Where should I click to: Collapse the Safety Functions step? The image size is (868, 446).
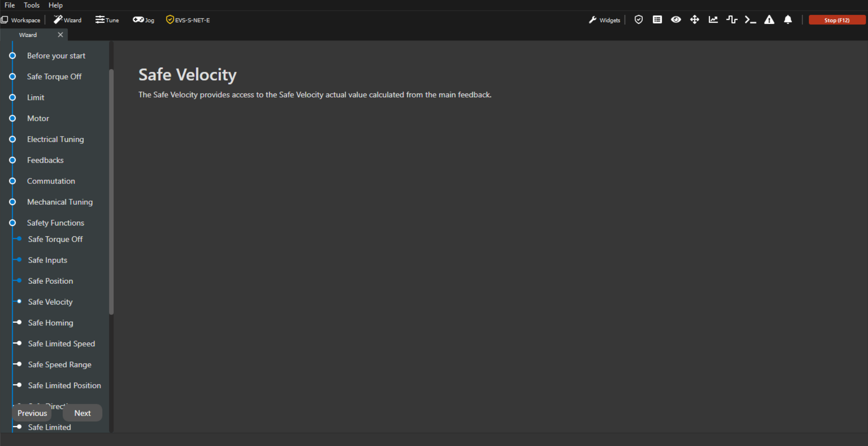pyautogui.click(x=55, y=223)
